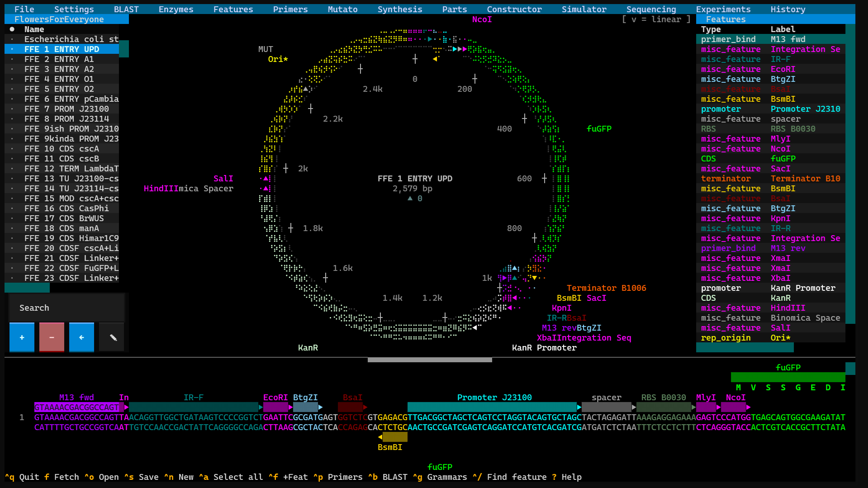
Task: Select Escherichia coli entry in list
Action: (x=62, y=39)
